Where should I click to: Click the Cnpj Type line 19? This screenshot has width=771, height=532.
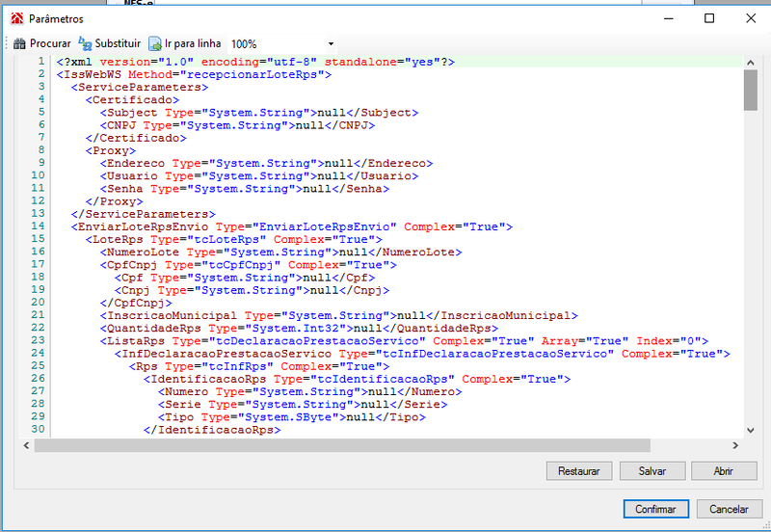pyautogui.click(x=252, y=291)
